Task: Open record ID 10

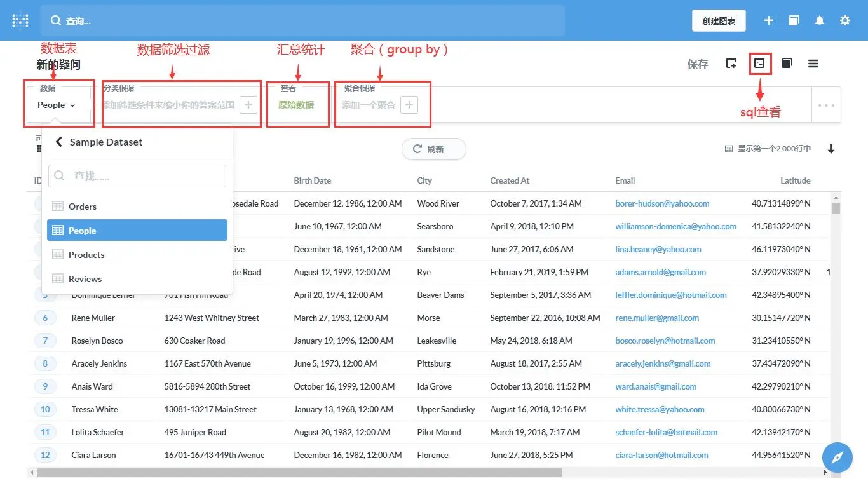Action: (x=45, y=409)
